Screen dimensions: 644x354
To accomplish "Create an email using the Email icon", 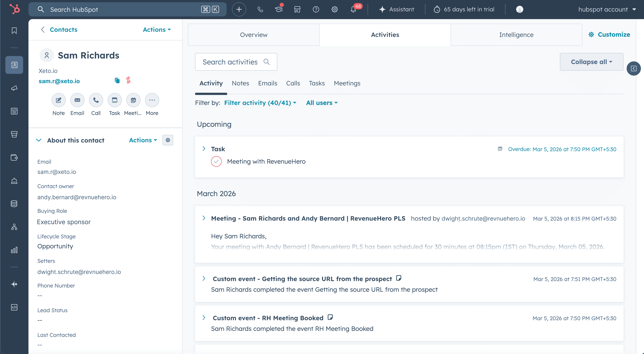I will pos(77,100).
